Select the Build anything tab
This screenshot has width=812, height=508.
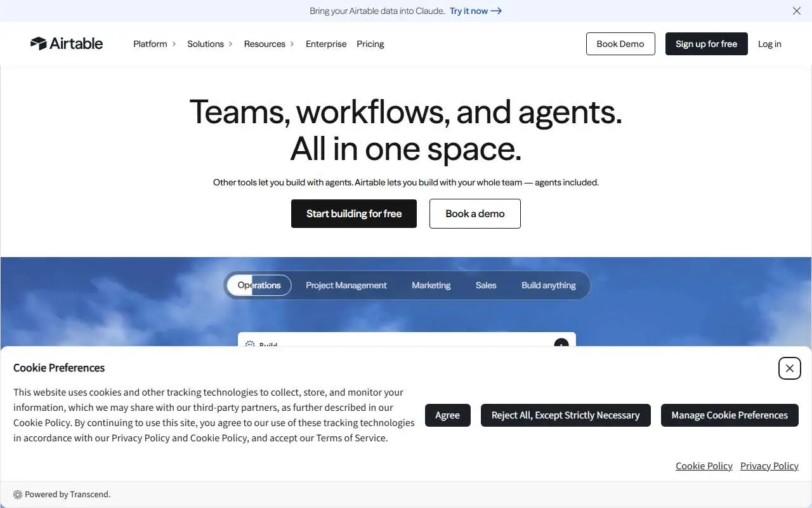(549, 285)
